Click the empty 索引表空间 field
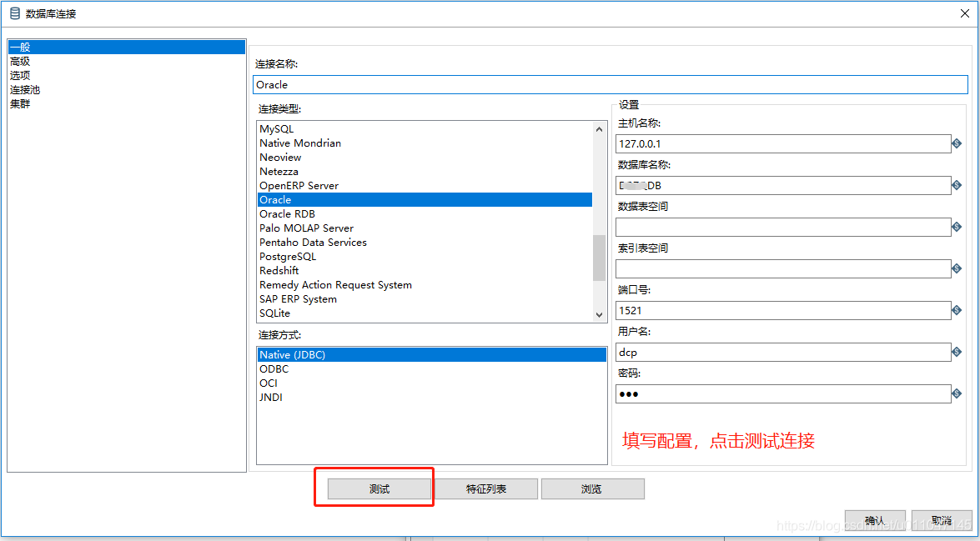Image resolution: width=980 pixels, height=541 pixels. [x=783, y=268]
